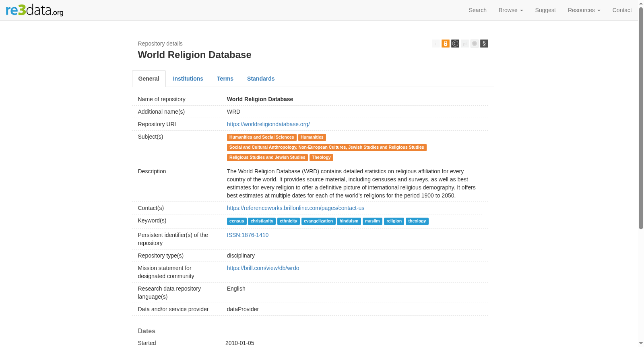Click the faded info 'i' badge icon

[x=436, y=44]
